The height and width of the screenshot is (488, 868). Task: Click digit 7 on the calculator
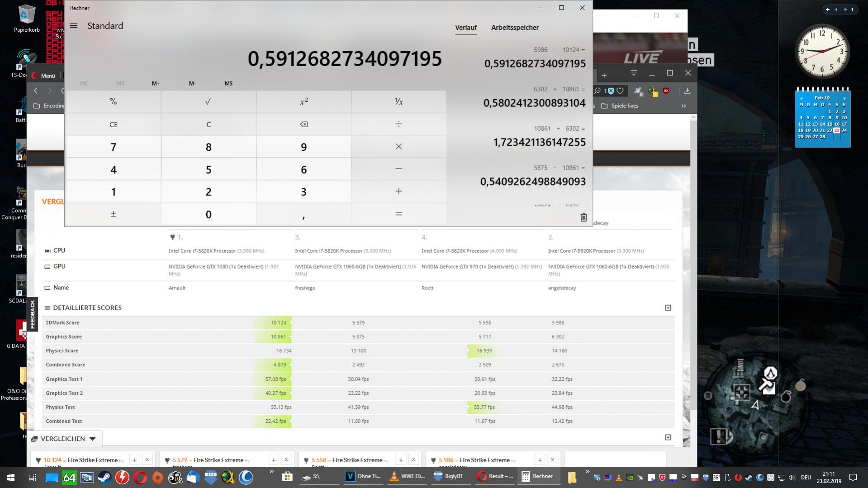(114, 147)
